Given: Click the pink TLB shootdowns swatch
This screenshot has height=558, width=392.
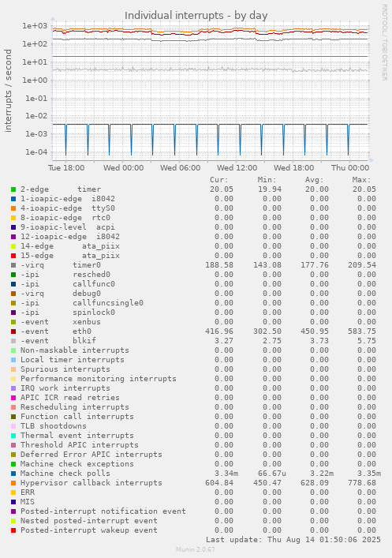Looking at the screenshot, I should click(x=13, y=426).
